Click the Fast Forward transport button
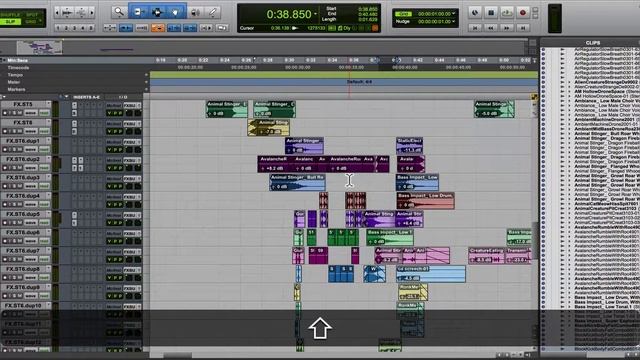The width and height of the screenshot is (640, 360). tap(507, 28)
